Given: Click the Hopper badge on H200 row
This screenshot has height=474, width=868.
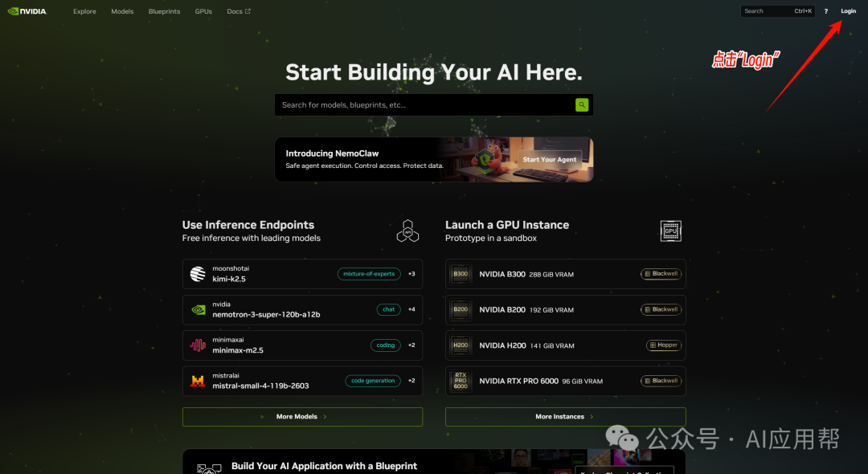Looking at the screenshot, I should pyautogui.click(x=664, y=345).
